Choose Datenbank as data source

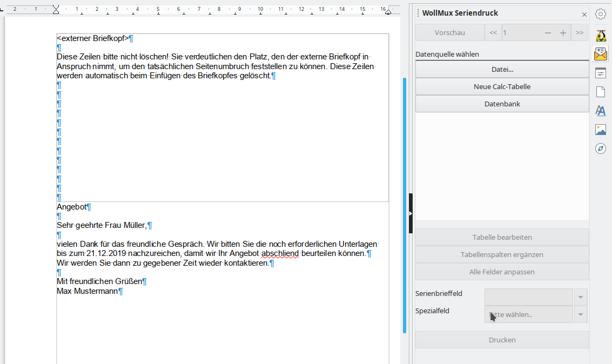point(502,104)
